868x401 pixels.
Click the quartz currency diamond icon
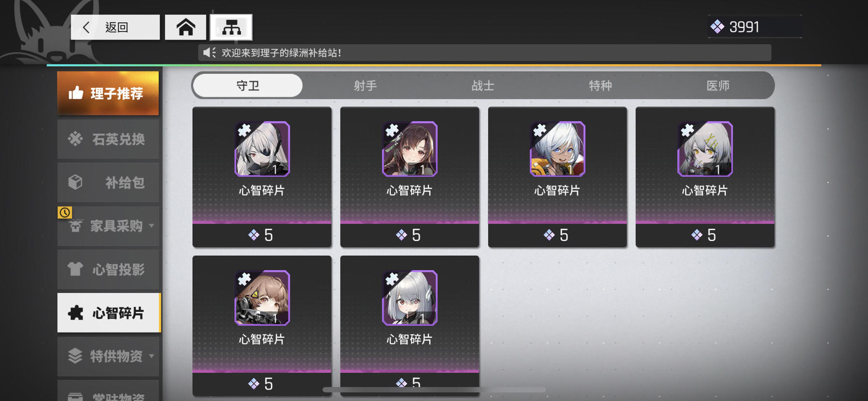(x=717, y=27)
